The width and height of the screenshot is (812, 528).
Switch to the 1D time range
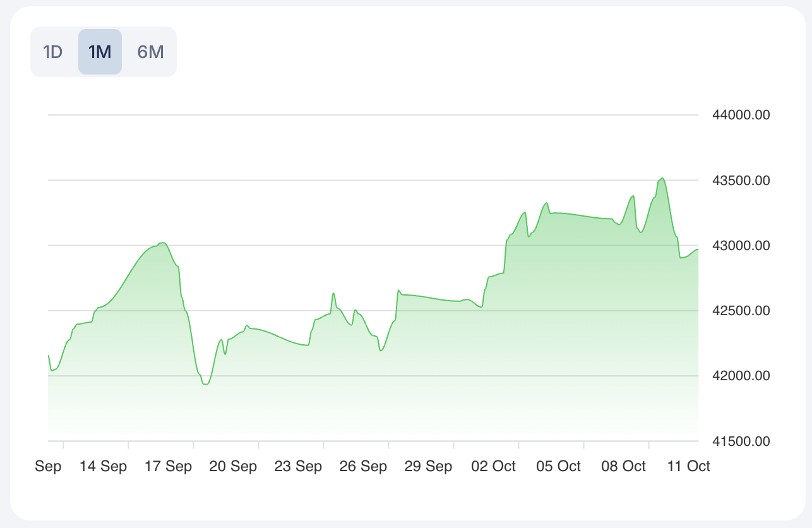click(53, 52)
